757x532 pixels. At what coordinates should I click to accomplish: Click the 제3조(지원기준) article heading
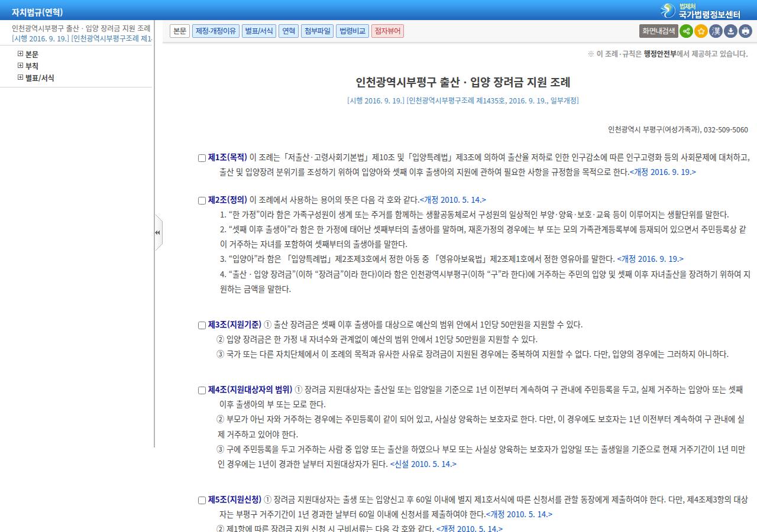click(235, 325)
